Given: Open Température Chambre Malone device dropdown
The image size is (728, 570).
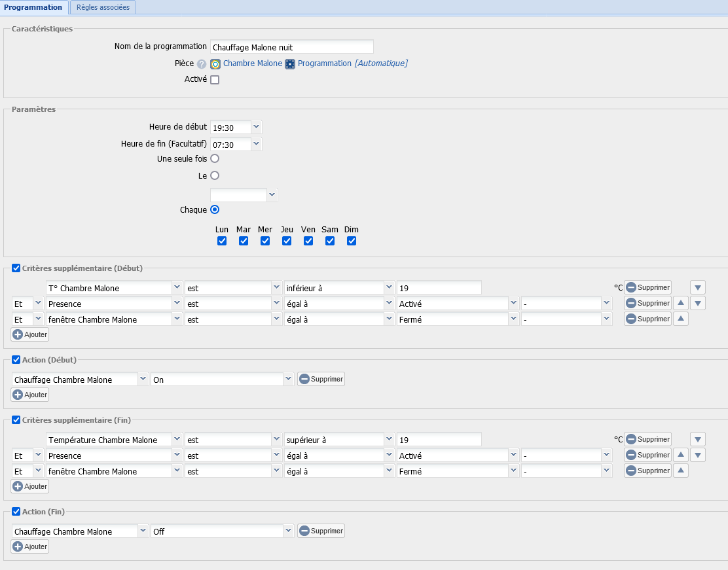Looking at the screenshot, I should click(177, 440).
